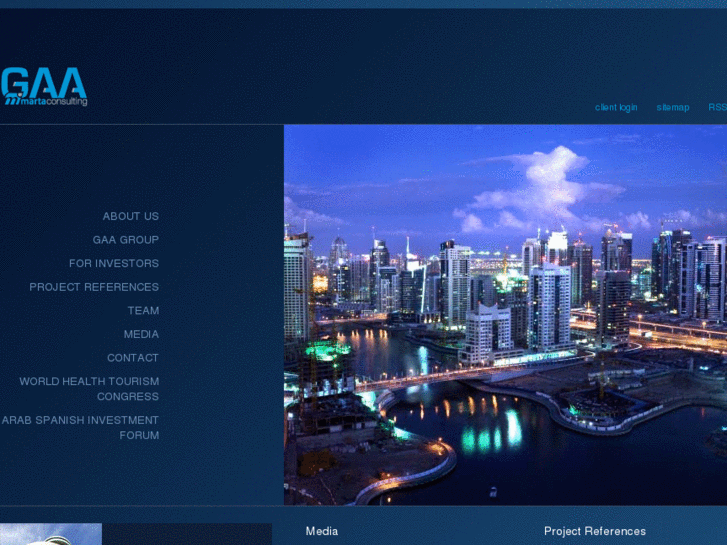Open the Media item in the side menu
The width and height of the screenshot is (727, 545).
[x=141, y=334]
